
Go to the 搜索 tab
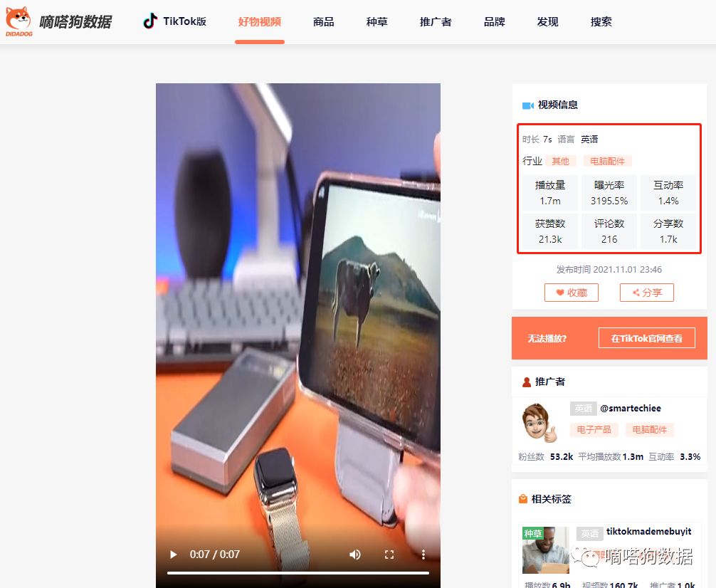pyautogui.click(x=601, y=22)
